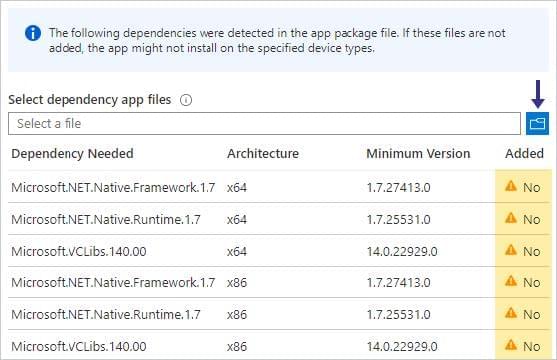The height and width of the screenshot is (360, 557).
Task: Click the info icon beside Select dependency app files
Action: (x=186, y=100)
